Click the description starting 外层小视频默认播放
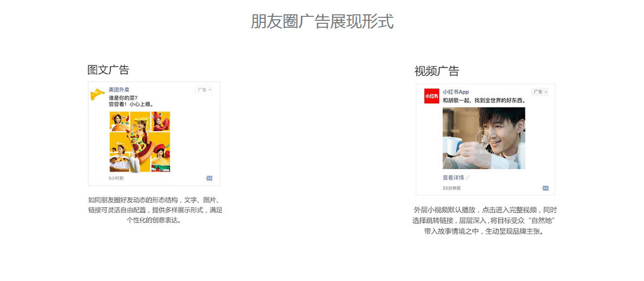 (x=484, y=220)
